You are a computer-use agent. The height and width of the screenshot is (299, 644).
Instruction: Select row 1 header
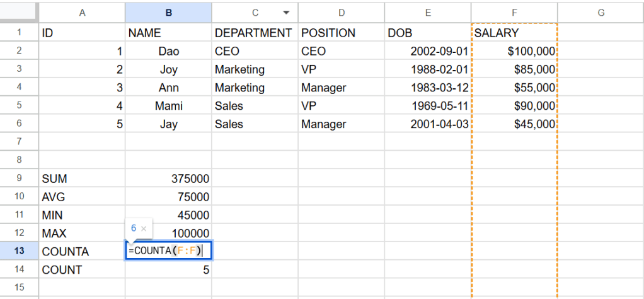19,33
